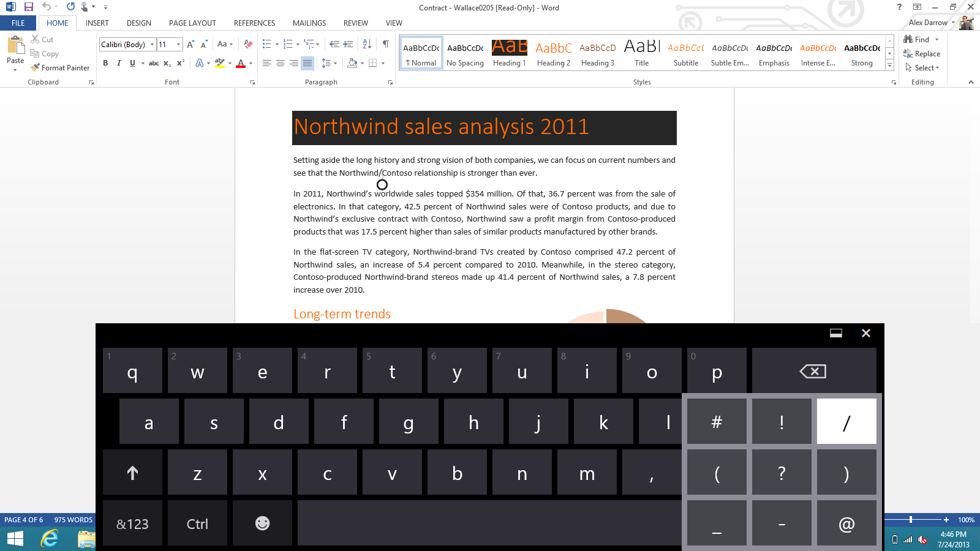Tap the Ctrl key on keyboard
The height and width of the screenshot is (551, 980).
coord(197,523)
